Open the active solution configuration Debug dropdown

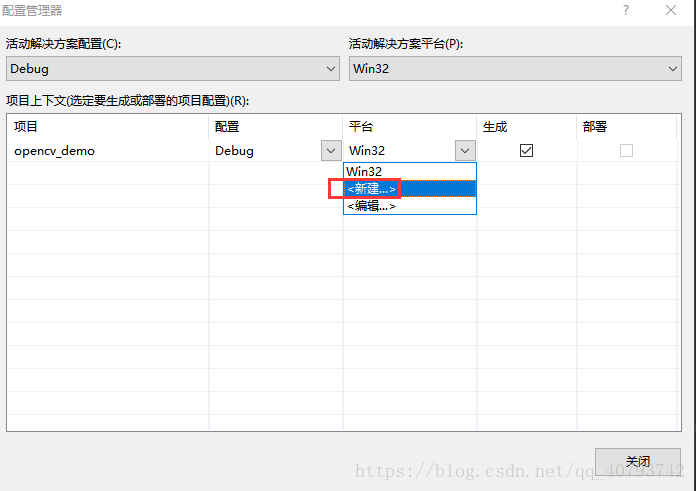click(x=173, y=68)
